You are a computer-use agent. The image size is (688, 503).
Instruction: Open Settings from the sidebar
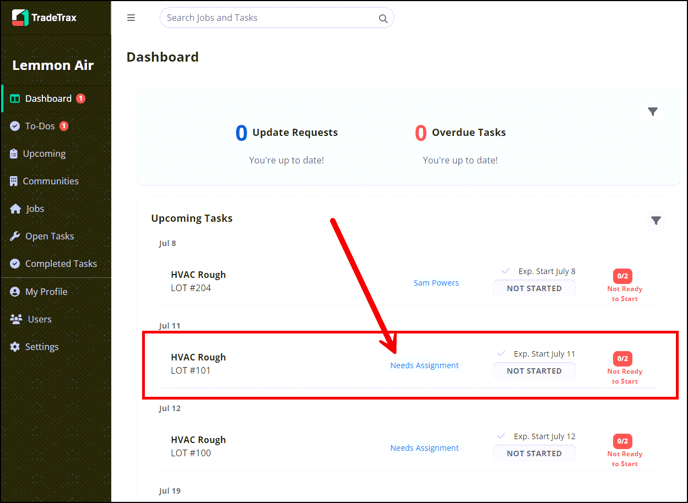coord(42,347)
